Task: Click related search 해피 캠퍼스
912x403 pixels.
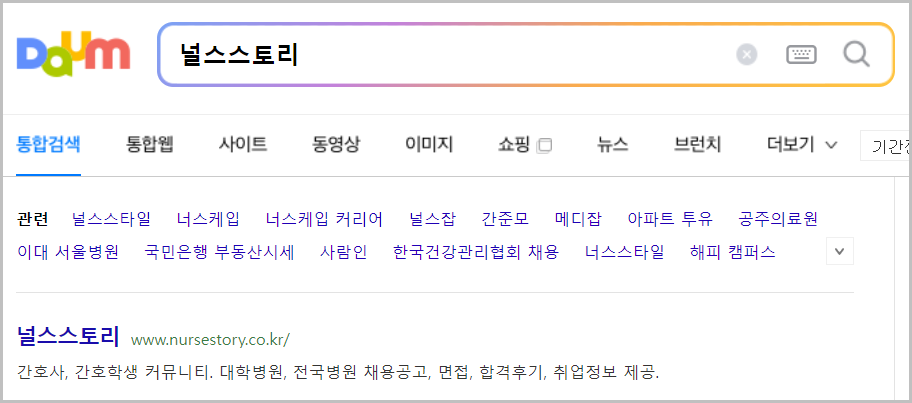Action: tap(732, 252)
